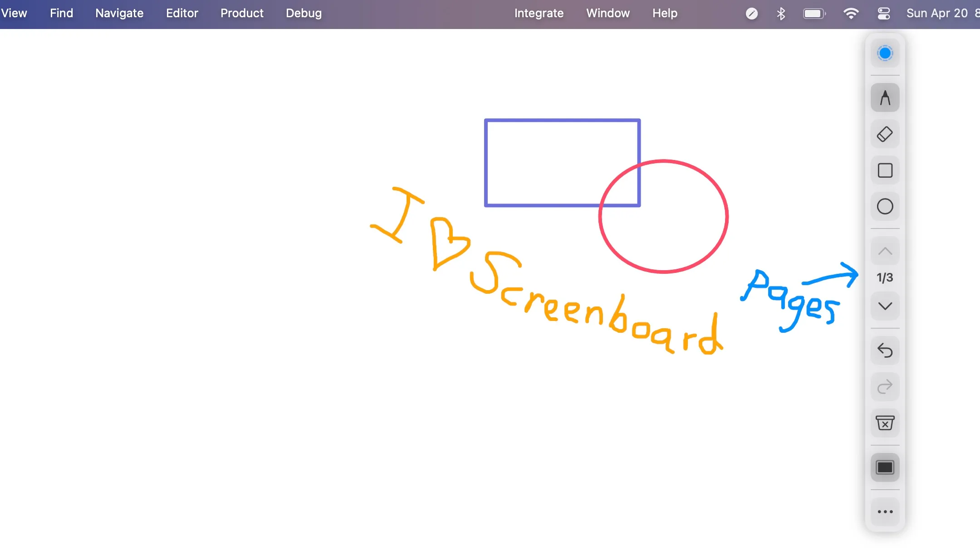Undo the last stroke
Viewport: 980px width, 554px height.
tap(885, 350)
